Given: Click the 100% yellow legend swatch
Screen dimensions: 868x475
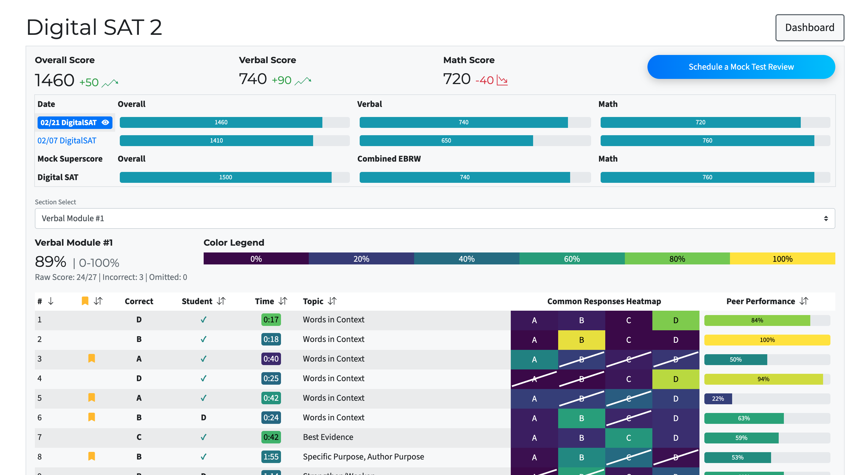Looking at the screenshot, I should pyautogui.click(x=782, y=259).
